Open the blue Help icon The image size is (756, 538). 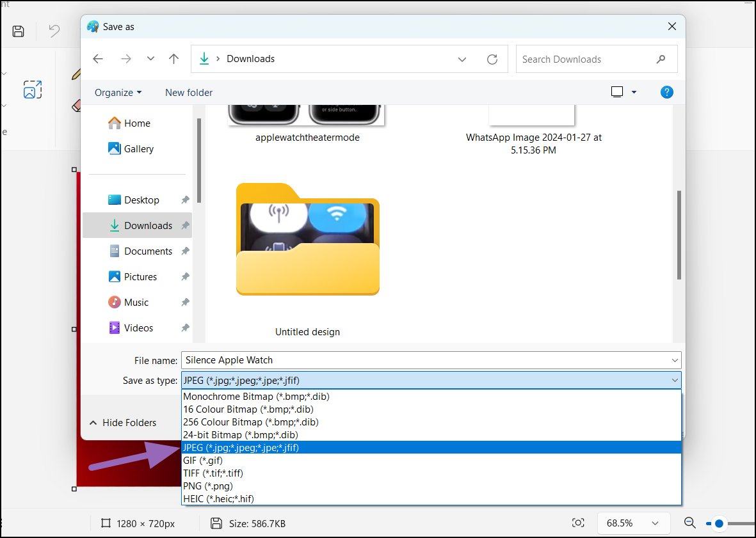pyautogui.click(x=667, y=92)
